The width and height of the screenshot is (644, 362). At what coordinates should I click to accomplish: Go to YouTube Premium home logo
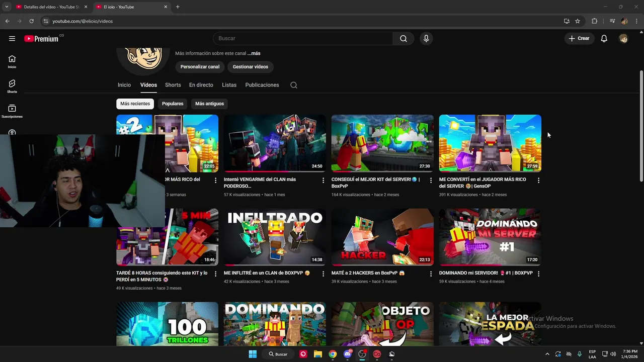click(42, 38)
